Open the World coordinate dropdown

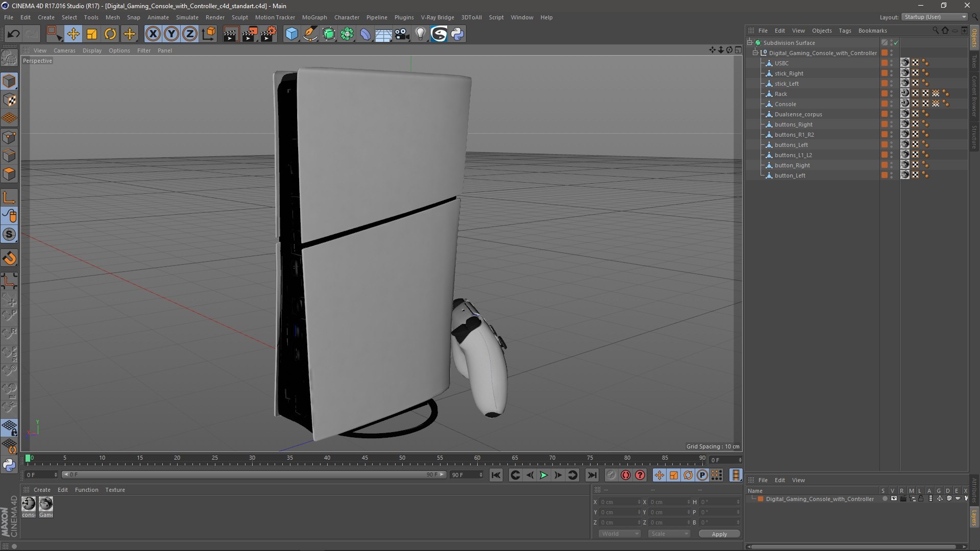tap(620, 534)
